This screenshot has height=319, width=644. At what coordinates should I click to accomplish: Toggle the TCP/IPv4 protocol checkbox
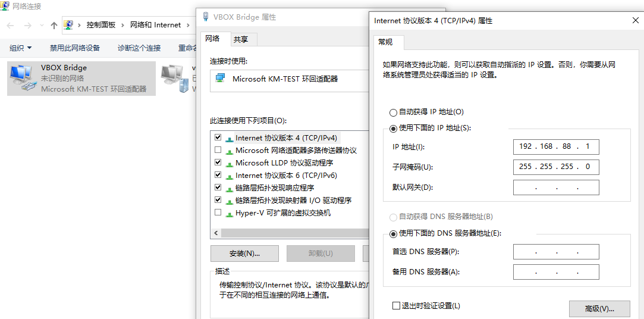tap(218, 137)
